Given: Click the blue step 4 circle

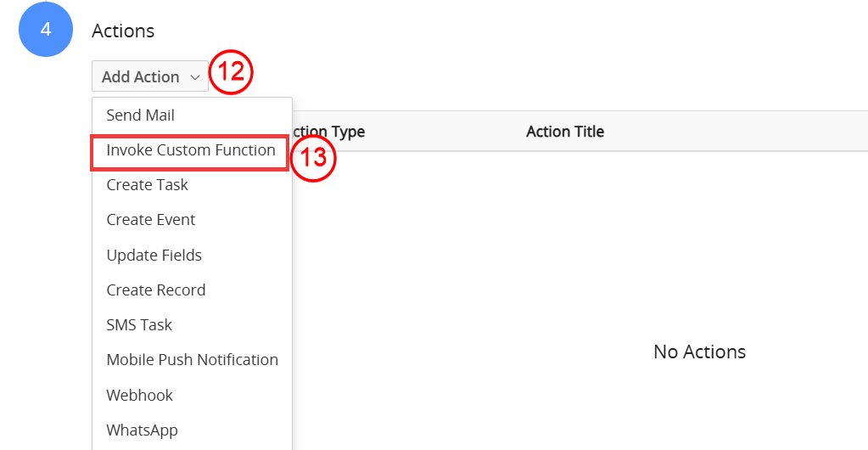Looking at the screenshot, I should tap(46, 30).
